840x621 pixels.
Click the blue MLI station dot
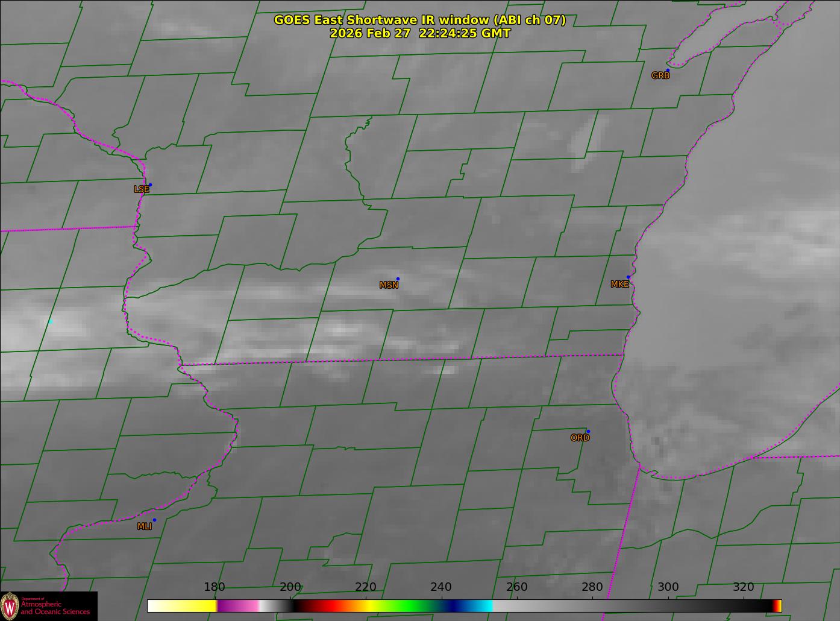click(x=154, y=520)
